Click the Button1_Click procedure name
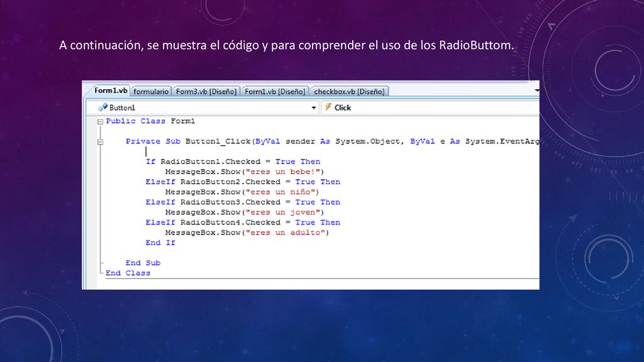Image resolution: width=644 pixels, height=362 pixels. (x=218, y=141)
